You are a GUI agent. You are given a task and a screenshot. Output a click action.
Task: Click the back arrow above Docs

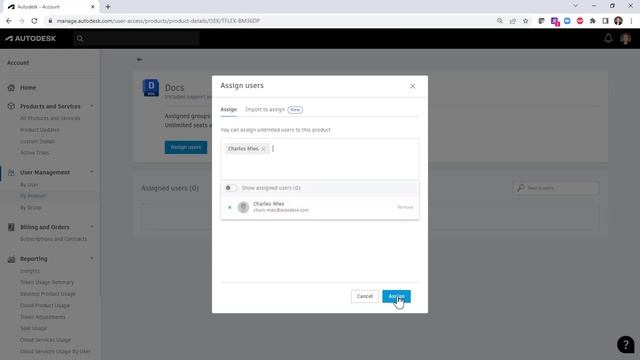[140, 60]
